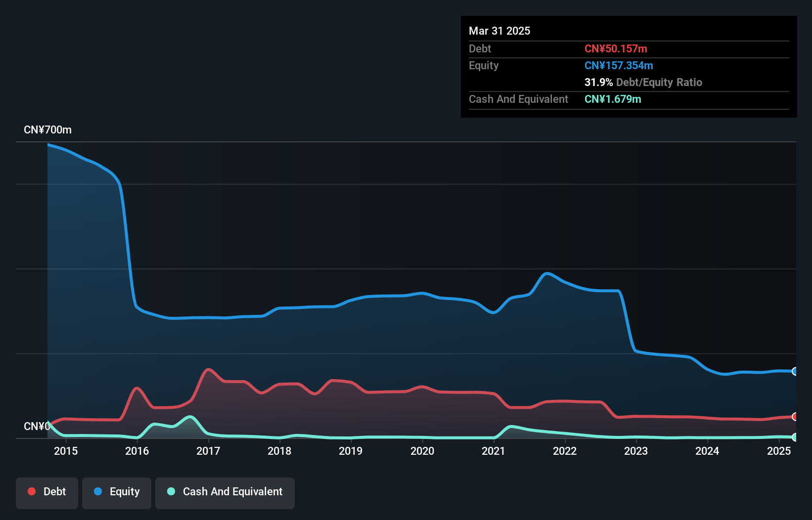812x520 pixels.
Task: Toggle the Debt series legend button
Action: [47, 493]
